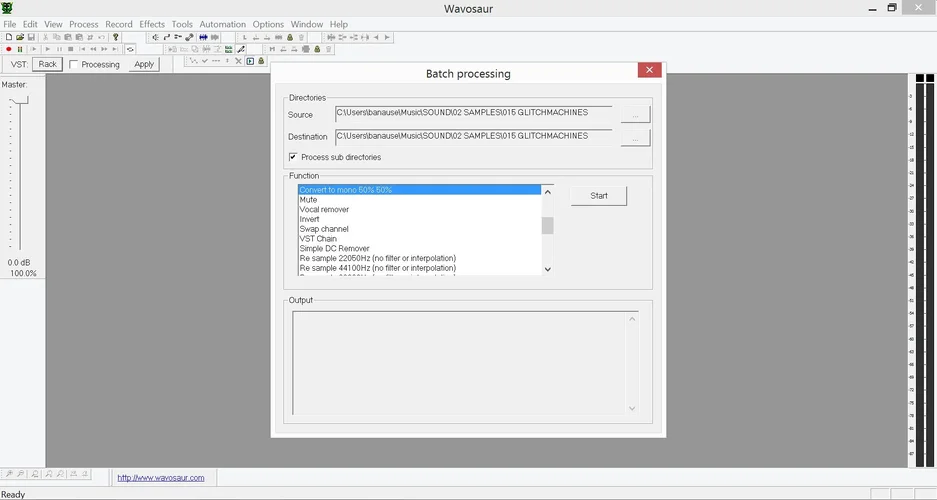Viewport: 937px width, 500px height.
Task: Click inside the Output text area
Action: click(x=459, y=363)
